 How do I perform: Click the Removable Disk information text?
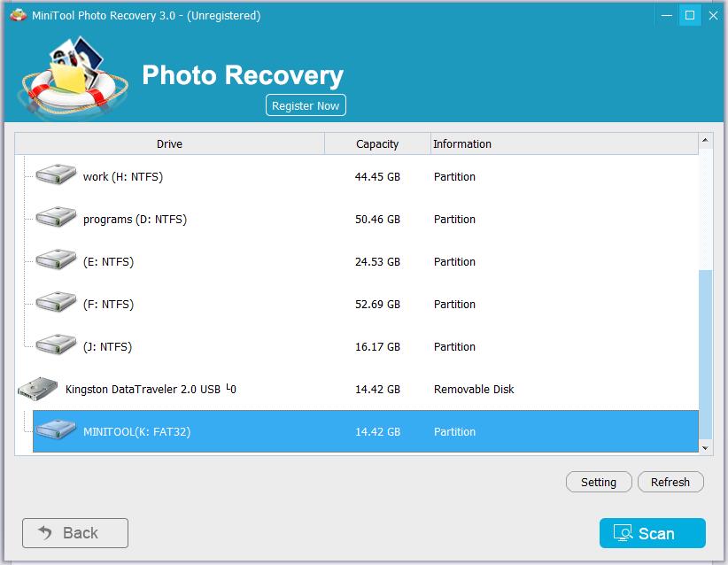474,389
